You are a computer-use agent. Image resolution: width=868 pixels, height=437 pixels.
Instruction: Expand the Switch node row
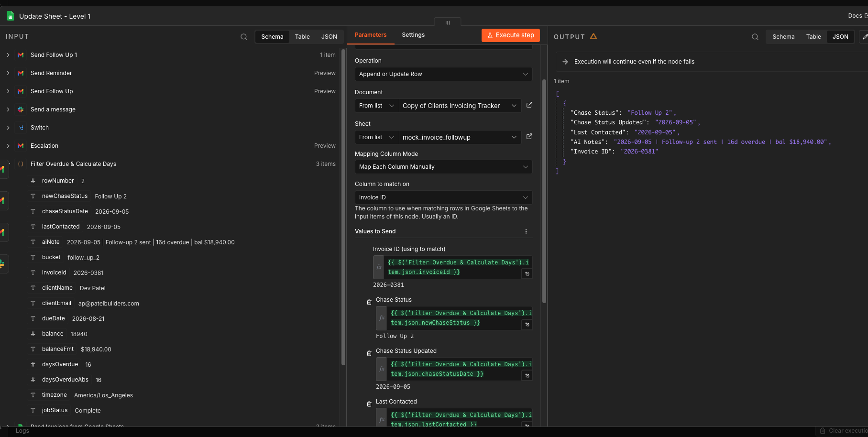tap(8, 128)
